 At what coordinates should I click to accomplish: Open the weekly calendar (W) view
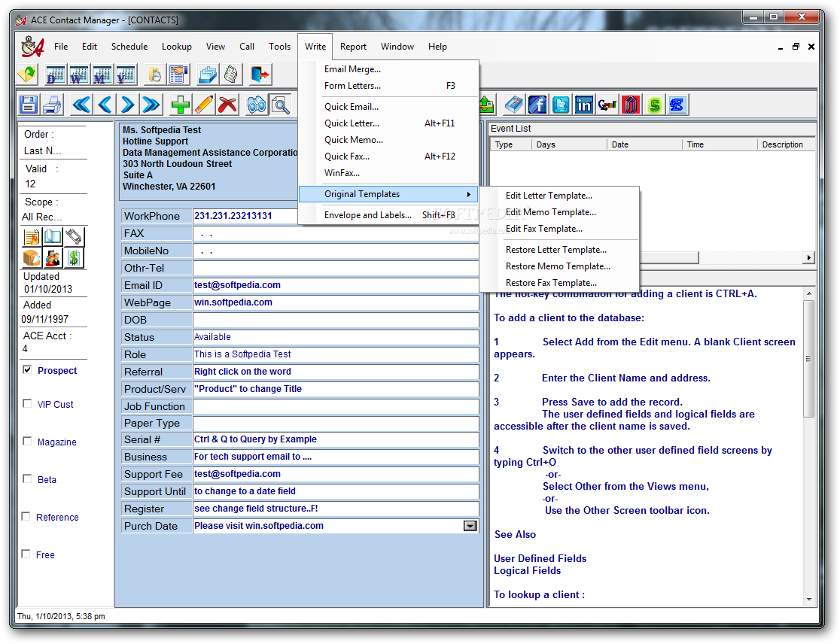[x=79, y=74]
